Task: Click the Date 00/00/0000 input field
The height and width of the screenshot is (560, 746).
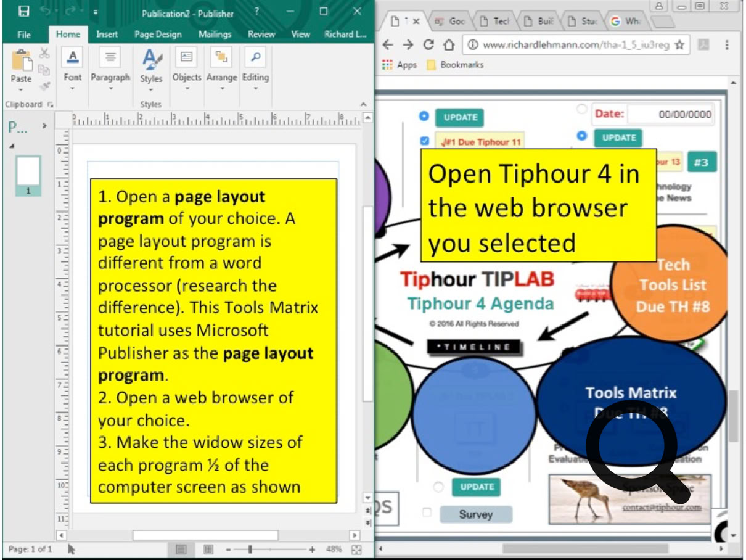Action: (670, 114)
